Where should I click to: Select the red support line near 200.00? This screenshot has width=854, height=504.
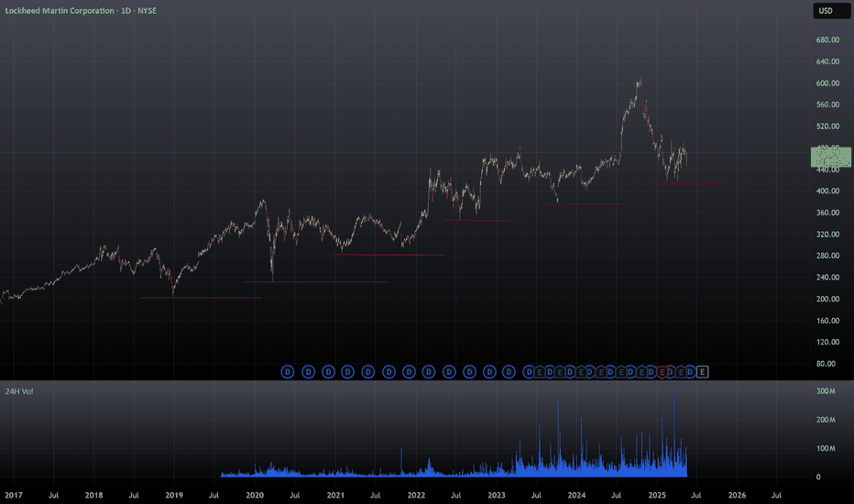202,298
